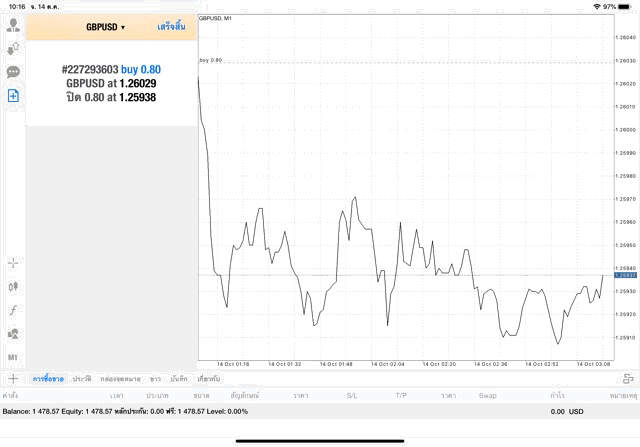This screenshot has width=640, height=447.
Task: Switch to the ประวัติ tab
Action: pos(82,379)
